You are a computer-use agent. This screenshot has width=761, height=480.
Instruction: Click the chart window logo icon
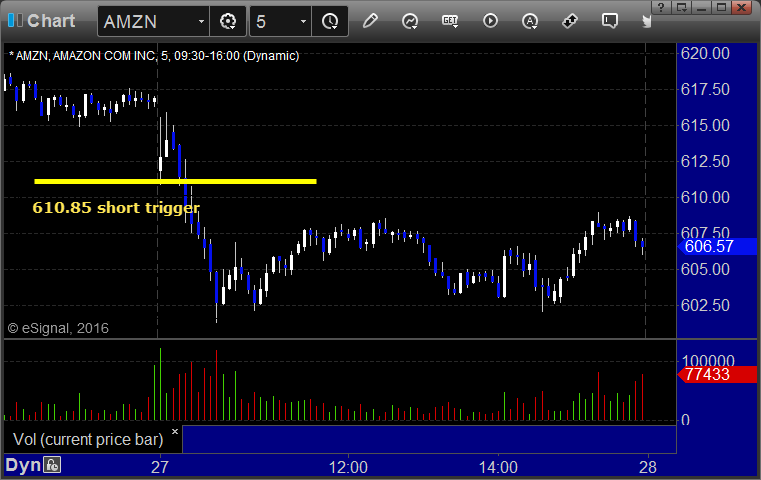pos(15,20)
